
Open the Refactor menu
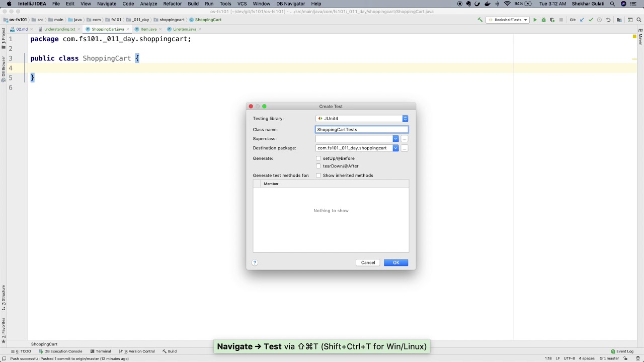point(172,4)
